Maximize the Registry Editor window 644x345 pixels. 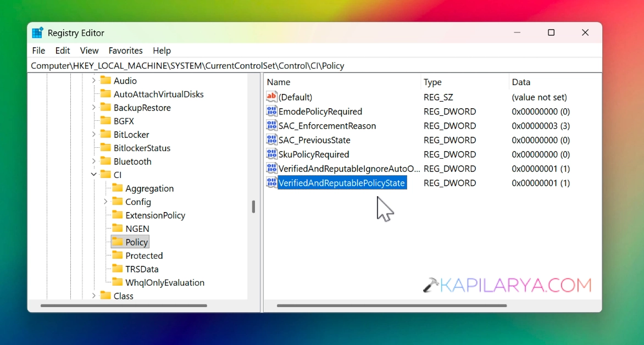[551, 32]
